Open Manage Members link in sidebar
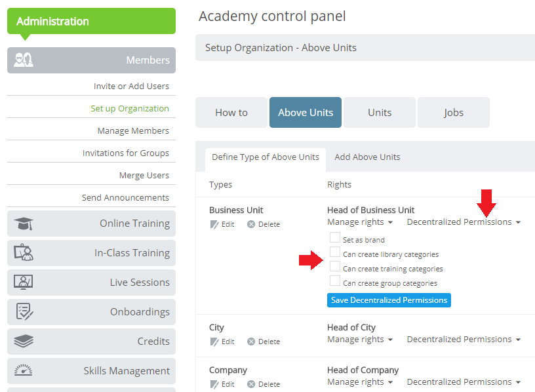 (x=133, y=130)
